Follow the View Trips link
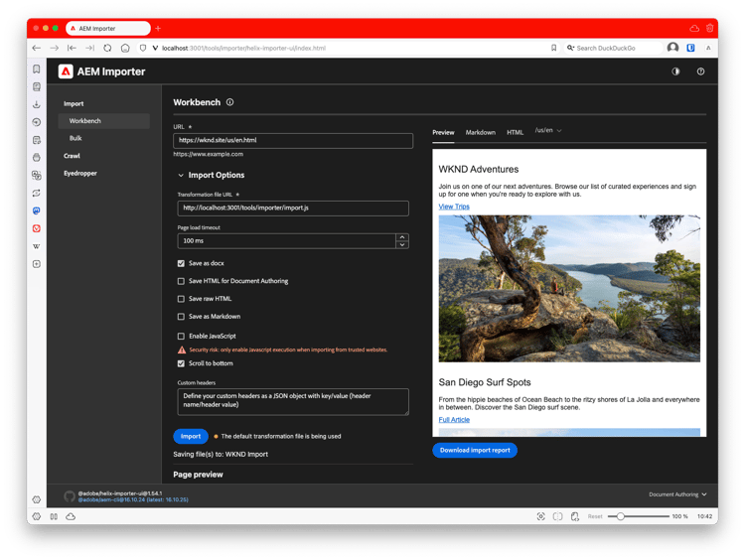Screen dimensions: 745x560 click(454, 207)
